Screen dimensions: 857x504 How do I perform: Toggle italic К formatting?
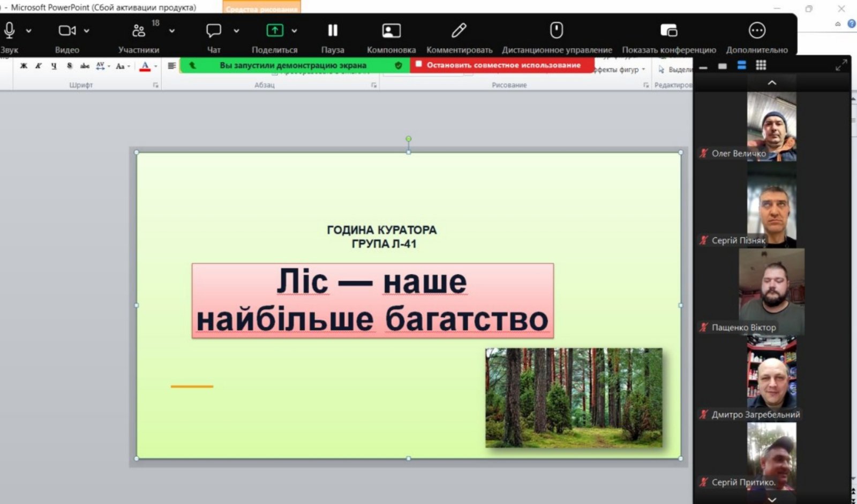[x=39, y=66]
